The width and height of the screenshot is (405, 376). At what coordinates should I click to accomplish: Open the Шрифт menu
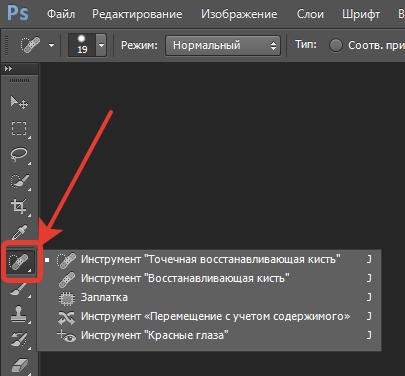[361, 14]
